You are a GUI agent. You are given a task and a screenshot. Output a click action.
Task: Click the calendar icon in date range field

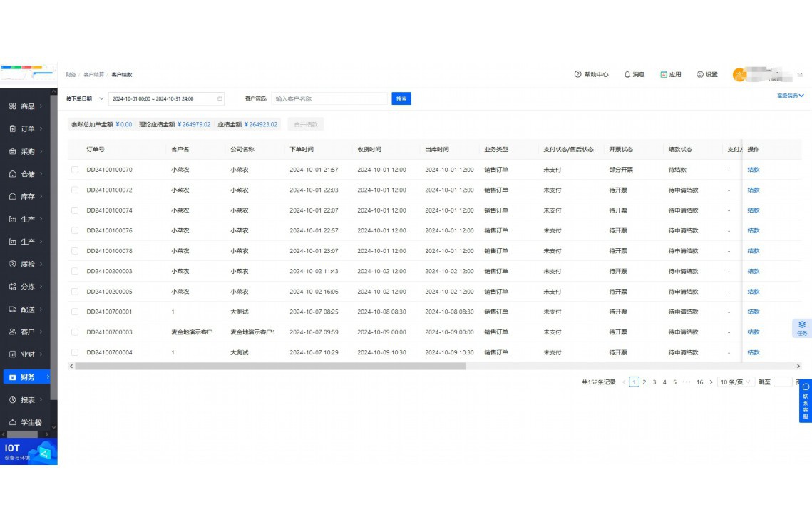[x=220, y=98]
